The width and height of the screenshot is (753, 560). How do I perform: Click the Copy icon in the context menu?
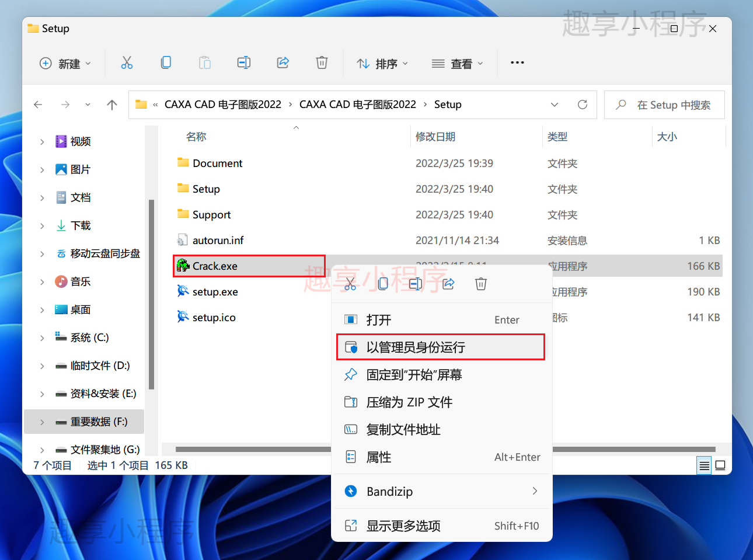tap(383, 284)
